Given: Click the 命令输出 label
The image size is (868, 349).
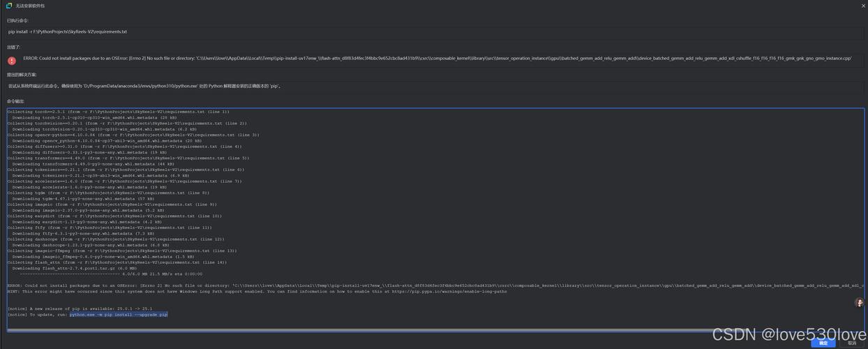Looking at the screenshot, I should [x=15, y=101].
